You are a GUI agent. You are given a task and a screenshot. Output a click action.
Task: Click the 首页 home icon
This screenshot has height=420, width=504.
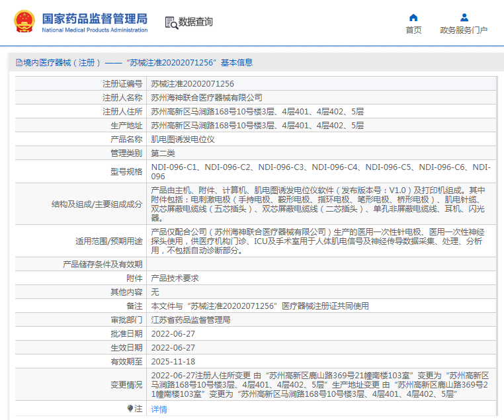[413, 17]
